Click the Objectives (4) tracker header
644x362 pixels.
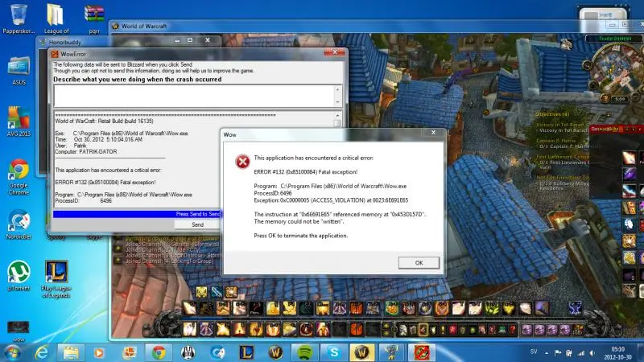pos(552,114)
